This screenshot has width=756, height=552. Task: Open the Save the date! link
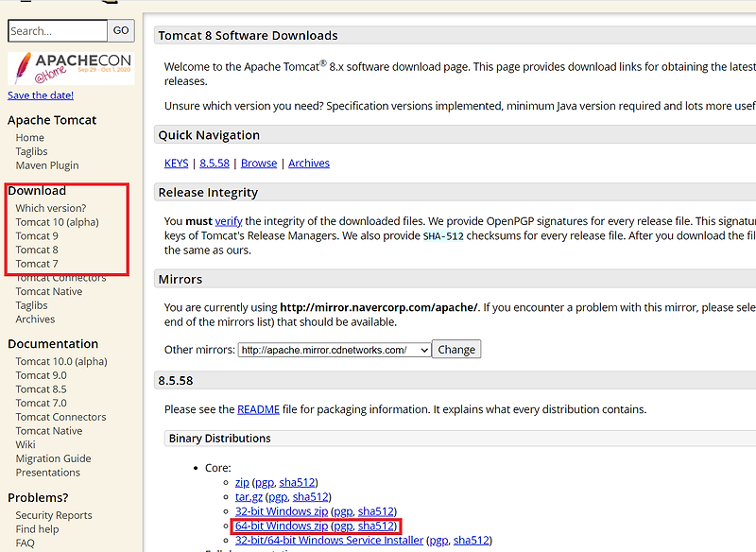click(41, 95)
